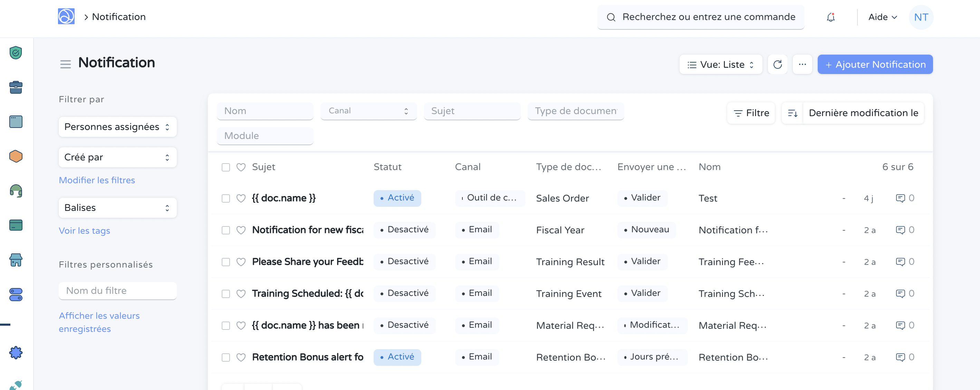The width and height of the screenshot is (980, 390).
Task: Click the refresh list icon
Action: click(777, 64)
